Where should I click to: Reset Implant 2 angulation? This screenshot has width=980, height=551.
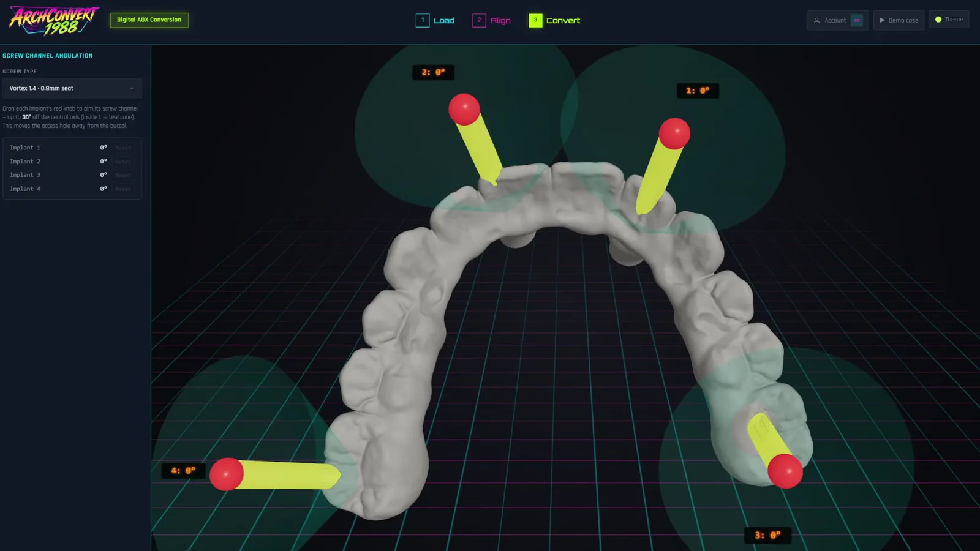123,162
